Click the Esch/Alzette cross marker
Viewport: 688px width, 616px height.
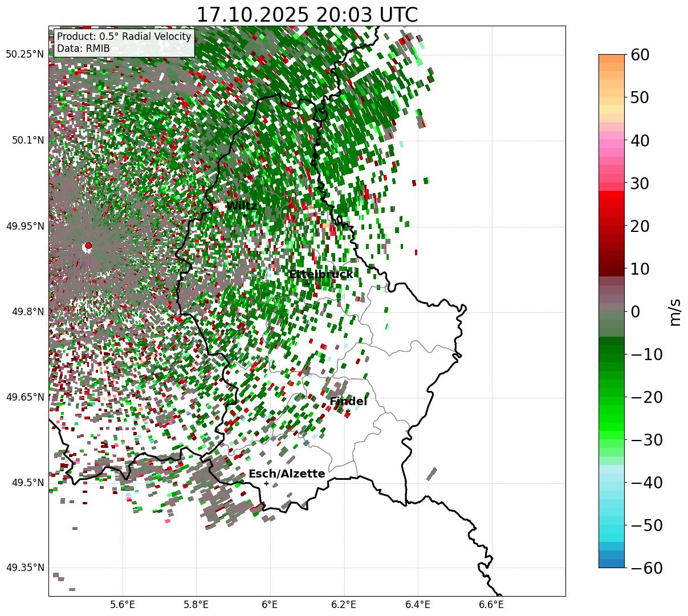[x=266, y=483]
